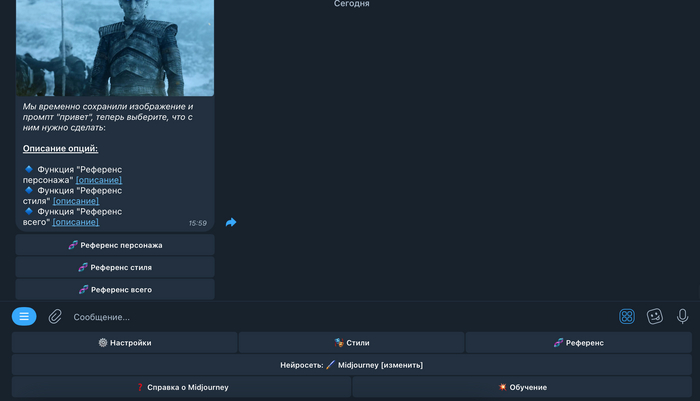Change neural network via Нейросеть: Midjourney

tap(351, 365)
